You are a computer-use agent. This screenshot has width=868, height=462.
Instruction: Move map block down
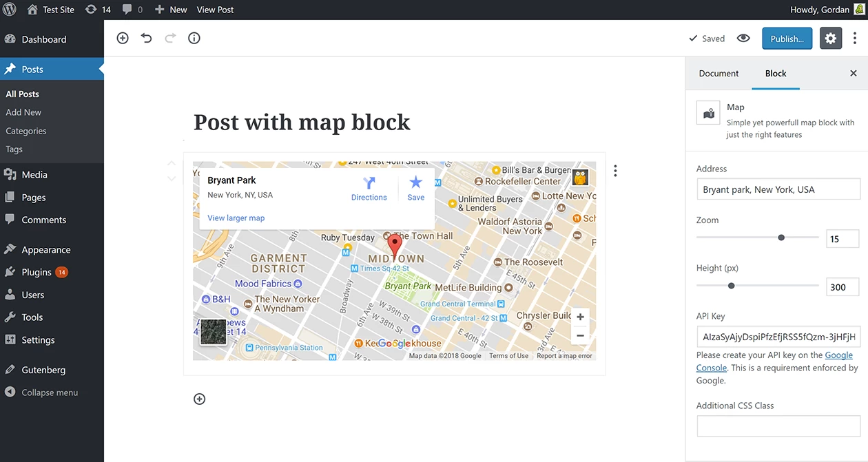pyautogui.click(x=172, y=179)
